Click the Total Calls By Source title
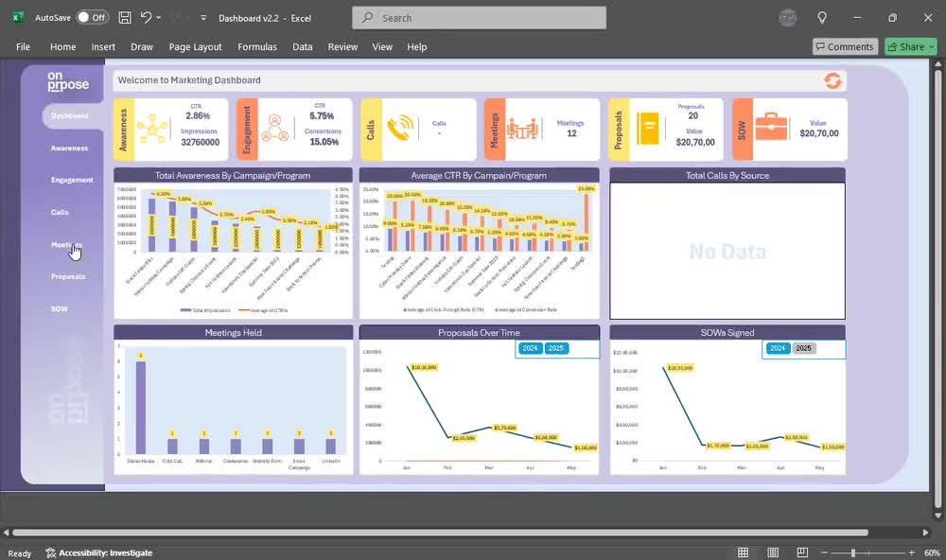946x560 pixels. pyautogui.click(x=727, y=176)
